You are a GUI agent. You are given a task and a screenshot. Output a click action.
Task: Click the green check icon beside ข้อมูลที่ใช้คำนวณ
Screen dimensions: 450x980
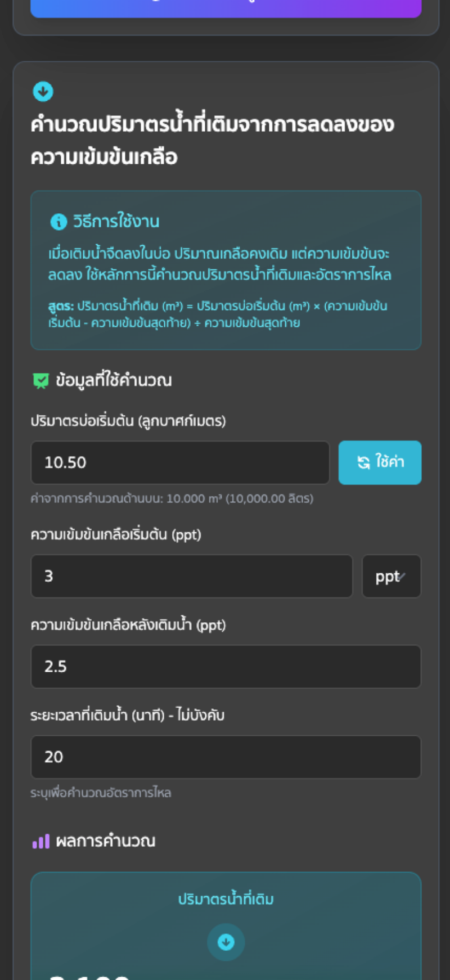[41, 381]
